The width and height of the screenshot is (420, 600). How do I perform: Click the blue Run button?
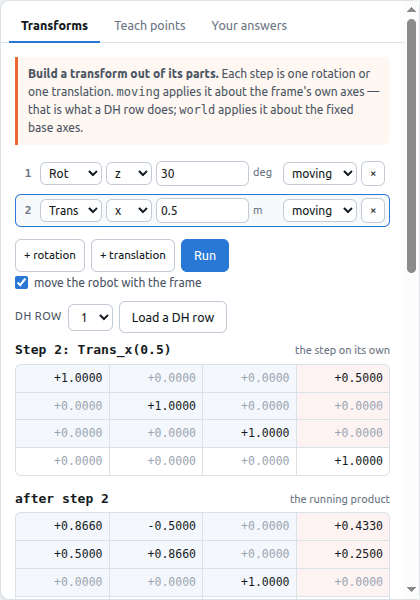coord(205,256)
